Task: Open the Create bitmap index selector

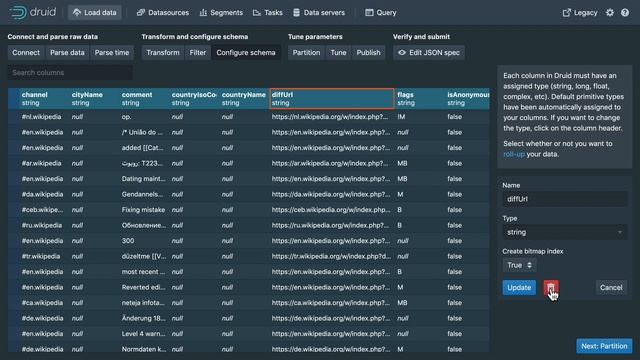Action: coord(519,265)
